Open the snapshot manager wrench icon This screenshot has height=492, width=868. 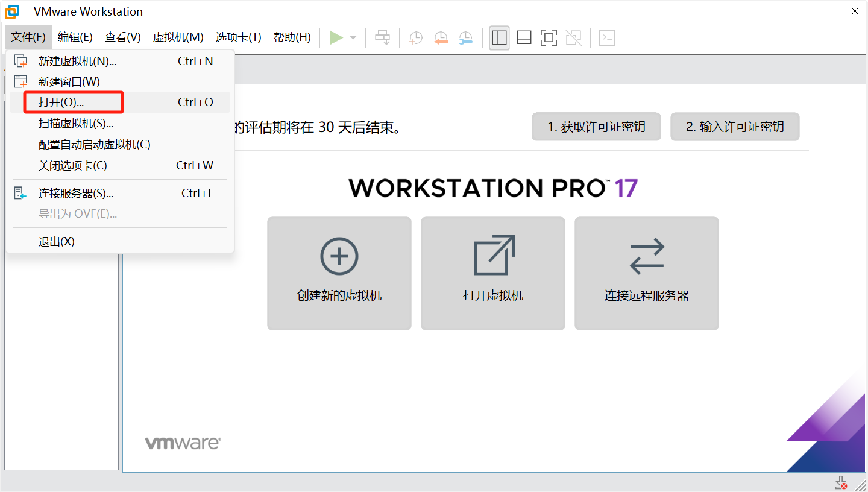[465, 38]
